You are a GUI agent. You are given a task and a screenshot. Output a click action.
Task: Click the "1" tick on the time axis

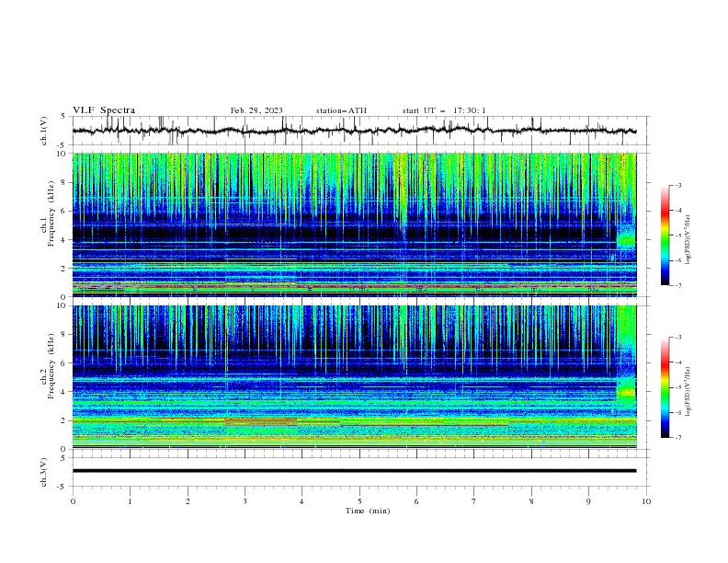pyautogui.click(x=130, y=501)
